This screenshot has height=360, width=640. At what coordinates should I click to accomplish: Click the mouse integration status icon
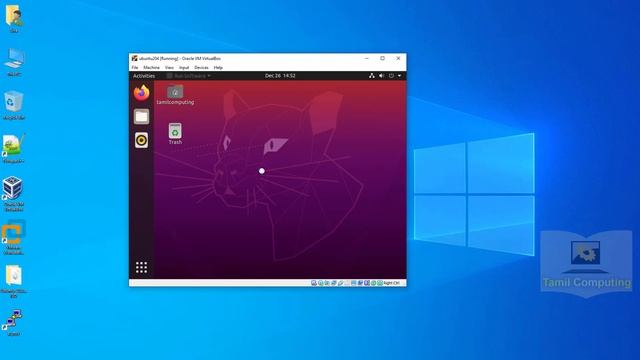373,283
